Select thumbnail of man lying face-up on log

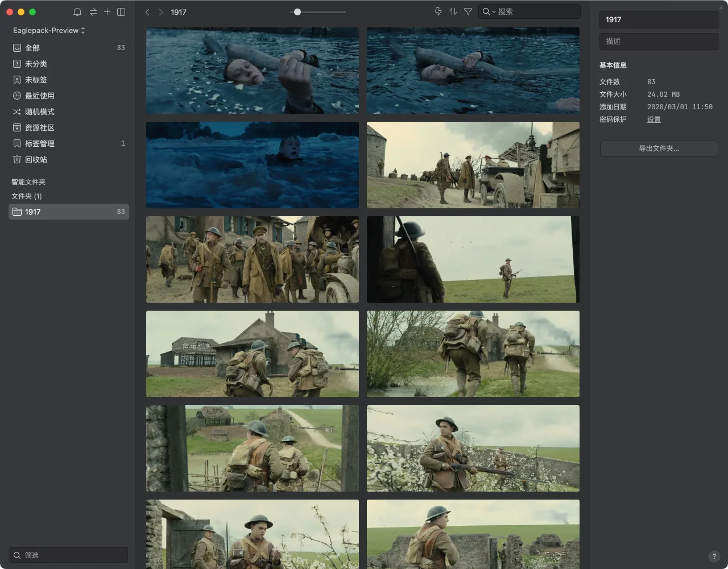point(473,71)
